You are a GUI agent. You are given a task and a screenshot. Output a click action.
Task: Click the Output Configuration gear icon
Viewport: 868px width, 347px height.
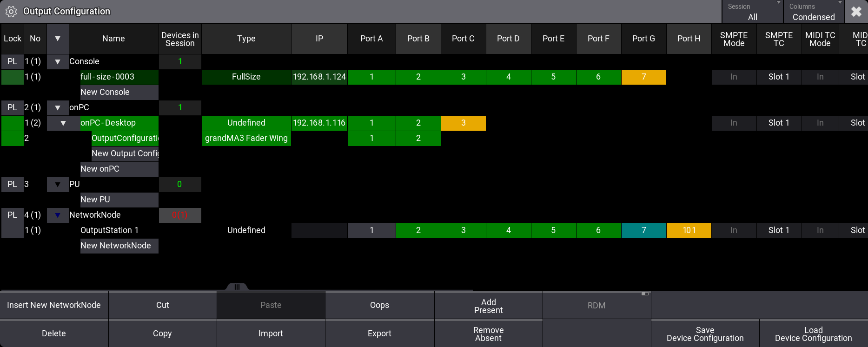11,12
